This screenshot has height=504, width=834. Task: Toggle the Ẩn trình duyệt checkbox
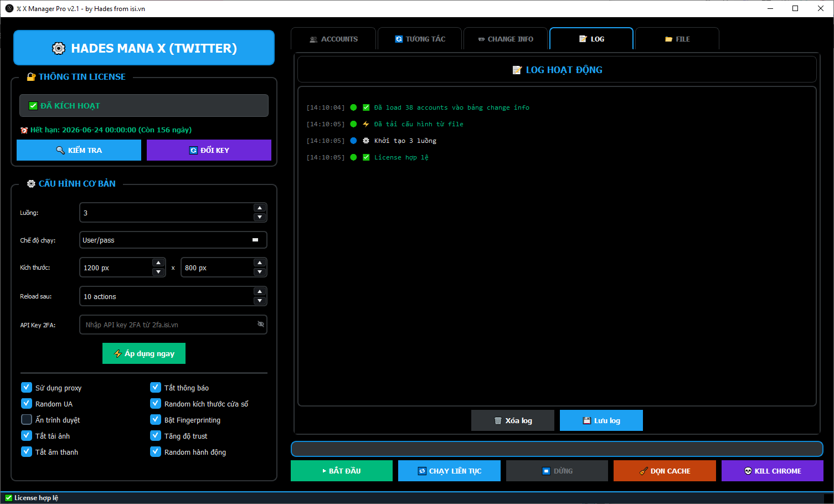coord(26,419)
